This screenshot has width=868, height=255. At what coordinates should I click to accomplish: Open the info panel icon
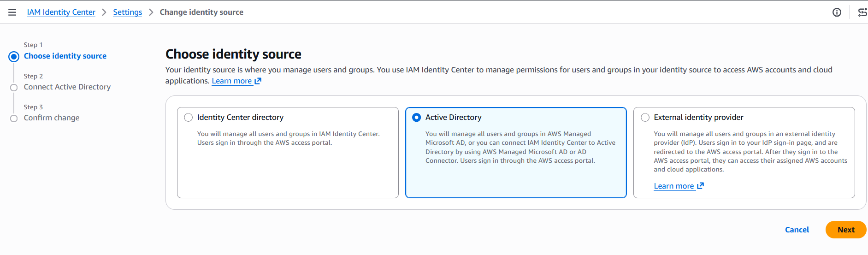[837, 12]
